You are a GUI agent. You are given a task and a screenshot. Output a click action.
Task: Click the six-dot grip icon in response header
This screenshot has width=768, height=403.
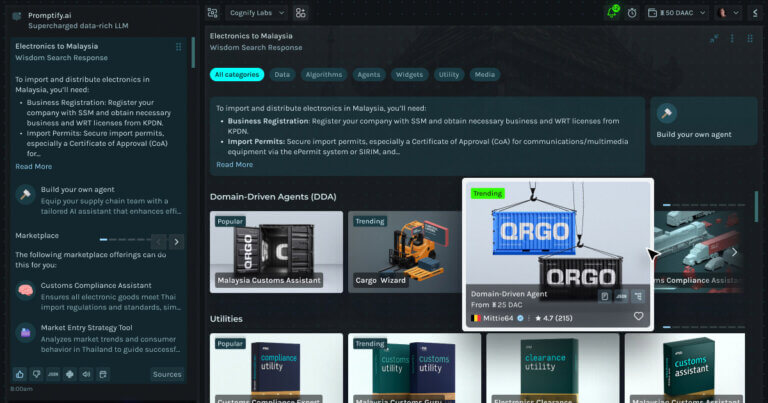[750, 38]
